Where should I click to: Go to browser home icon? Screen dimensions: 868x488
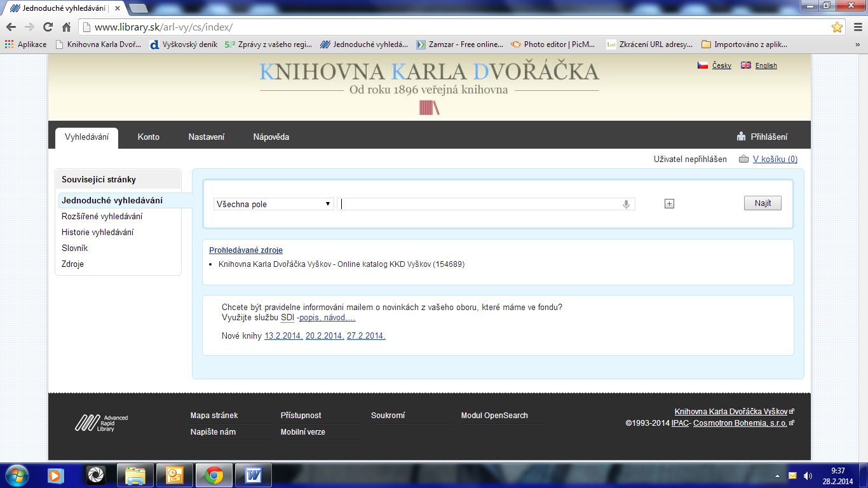point(66,27)
